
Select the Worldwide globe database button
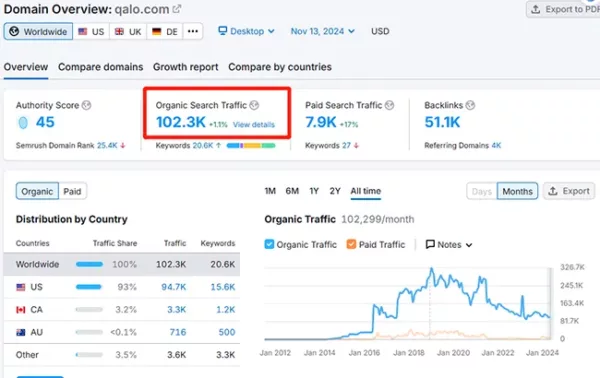[x=38, y=31]
